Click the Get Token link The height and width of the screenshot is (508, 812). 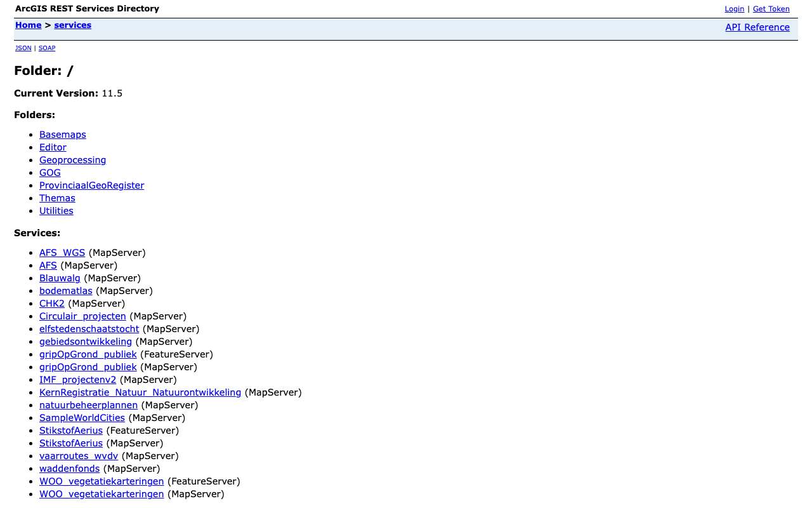tap(771, 9)
